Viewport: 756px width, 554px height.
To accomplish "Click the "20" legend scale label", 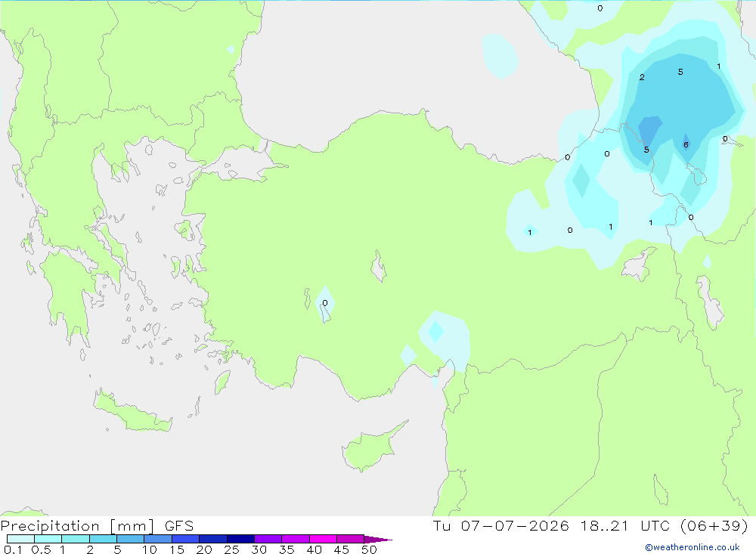I will coord(204,549).
